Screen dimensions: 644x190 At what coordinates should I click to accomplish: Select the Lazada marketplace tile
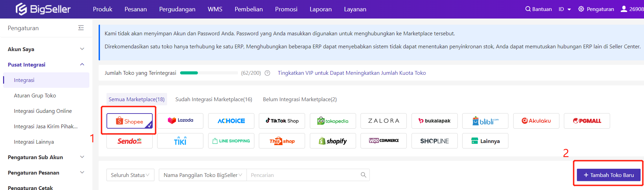click(x=180, y=121)
